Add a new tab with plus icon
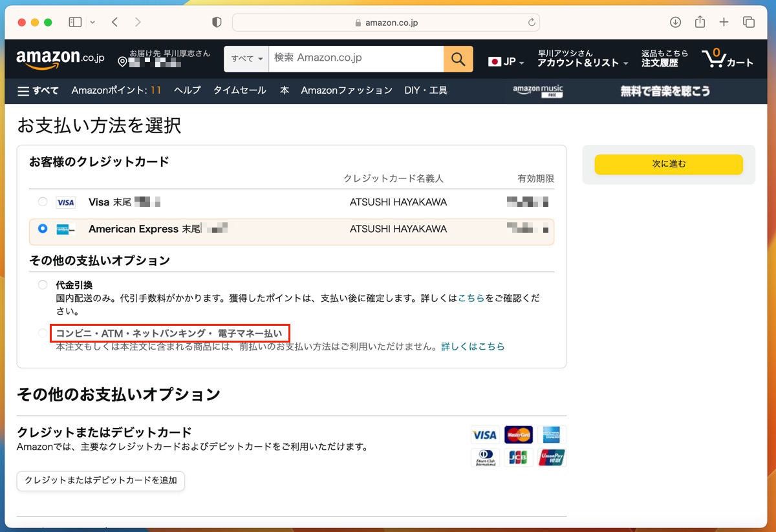776x532 pixels. 724,22
